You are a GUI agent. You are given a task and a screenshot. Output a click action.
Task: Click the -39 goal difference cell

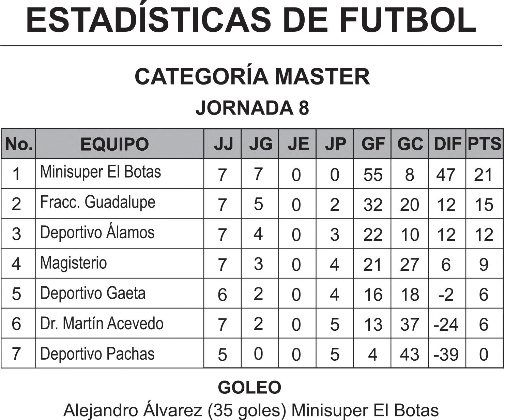click(x=446, y=355)
